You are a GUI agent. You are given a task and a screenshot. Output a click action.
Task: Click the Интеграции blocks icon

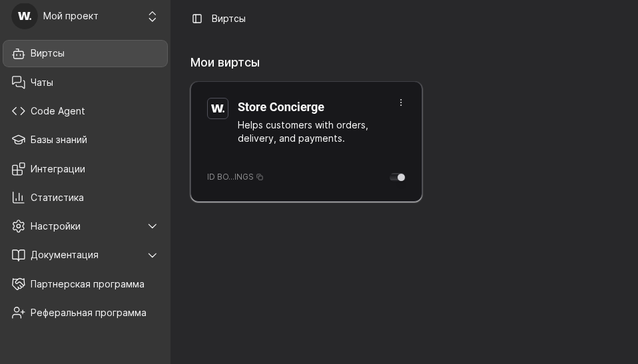pyautogui.click(x=19, y=169)
